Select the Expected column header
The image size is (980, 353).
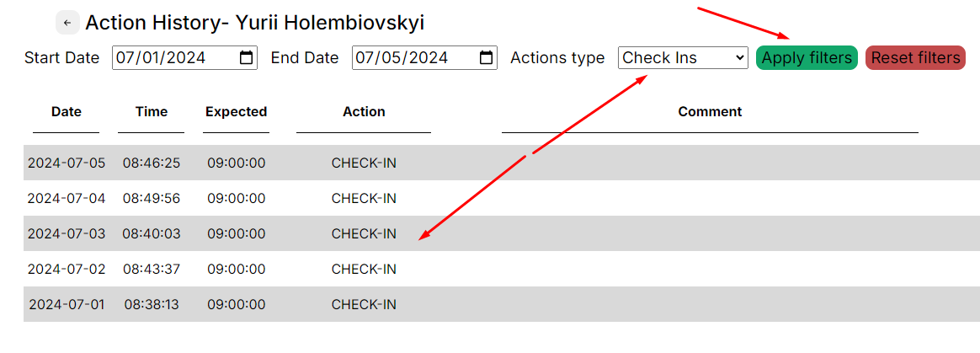(x=236, y=111)
